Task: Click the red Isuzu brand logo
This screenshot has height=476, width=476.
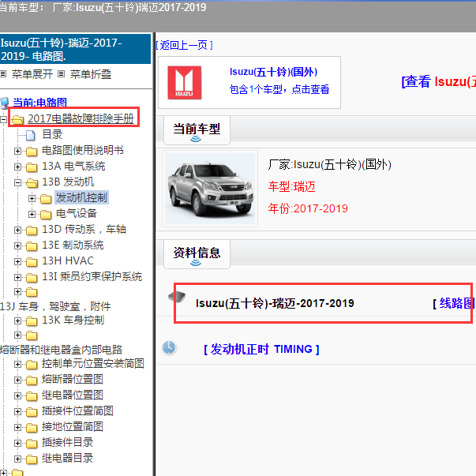Action: pyautogui.click(x=185, y=83)
